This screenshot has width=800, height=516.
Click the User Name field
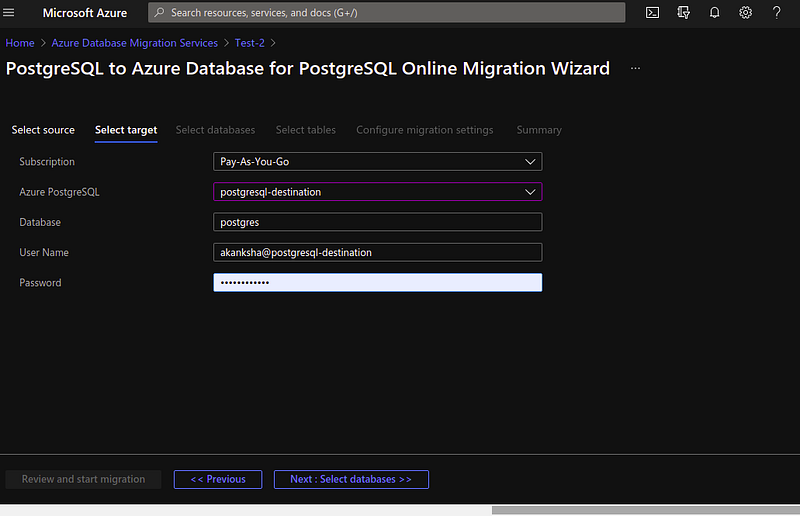(378, 253)
